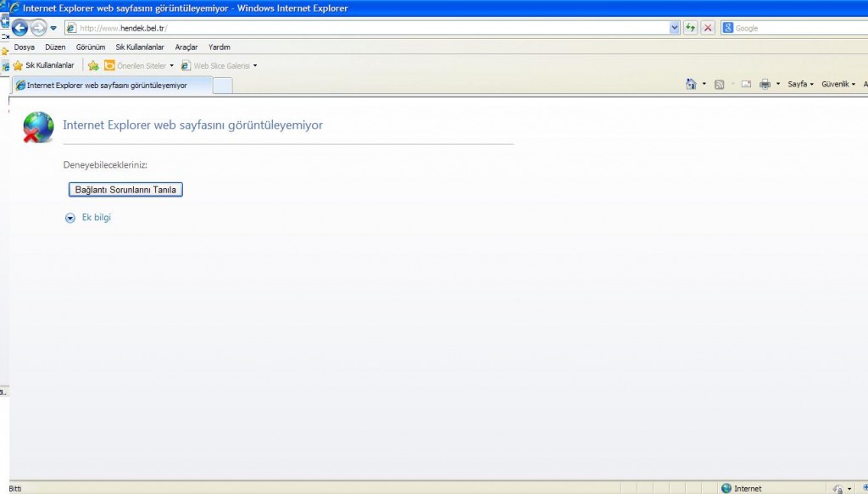Click the new empty tab button

(223, 86)
